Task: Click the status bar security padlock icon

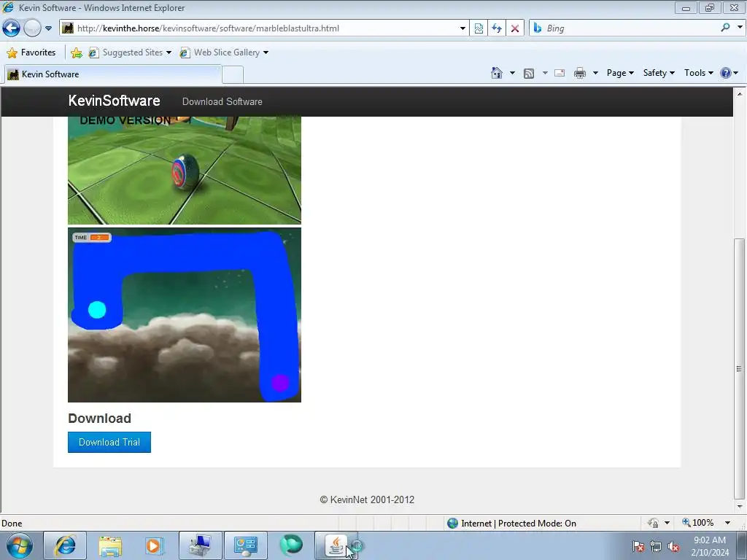Action: [x=653, y=524]
